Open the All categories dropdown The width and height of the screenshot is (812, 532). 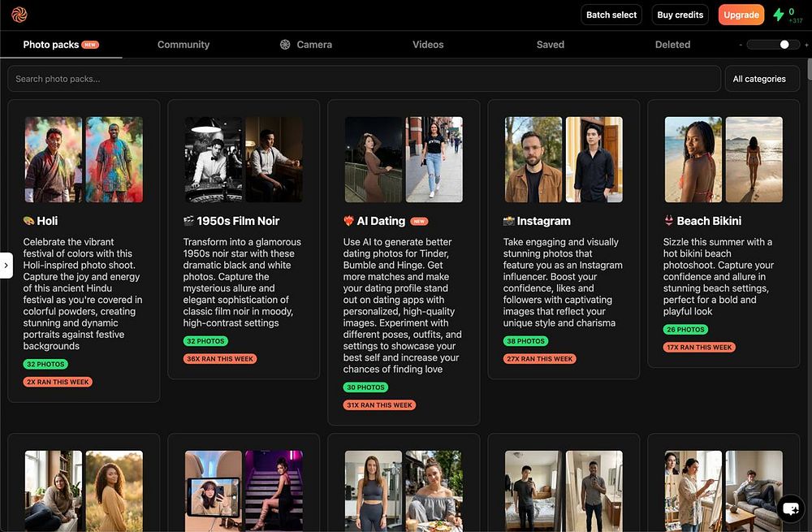point(762,79)
